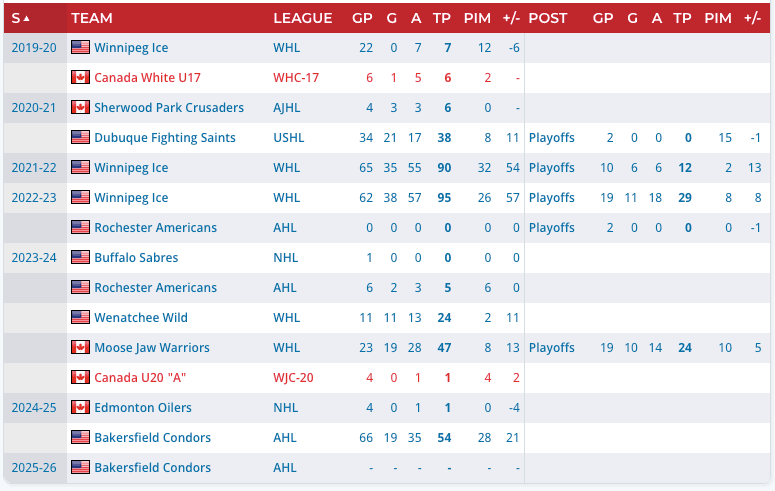Click the POST column header
The image size is (775, 491).
pos(547,18)
